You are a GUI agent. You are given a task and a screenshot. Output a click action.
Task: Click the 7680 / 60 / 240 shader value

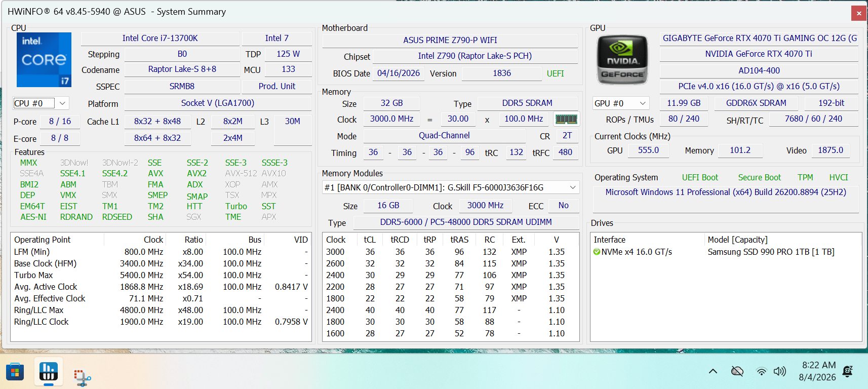click(x=813, y=119)
